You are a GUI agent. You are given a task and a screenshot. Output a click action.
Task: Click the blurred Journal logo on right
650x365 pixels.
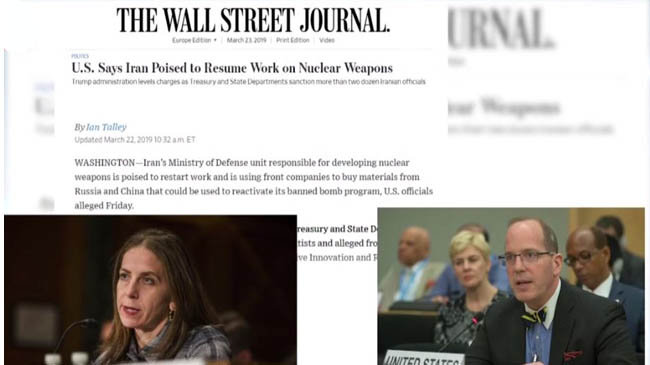click(x=501, y=28)
